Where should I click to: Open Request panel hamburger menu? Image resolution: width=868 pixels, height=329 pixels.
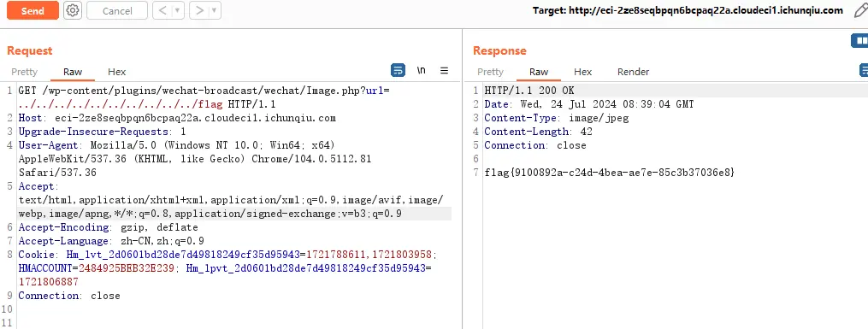pyautogui.click(x=444, y=70)
